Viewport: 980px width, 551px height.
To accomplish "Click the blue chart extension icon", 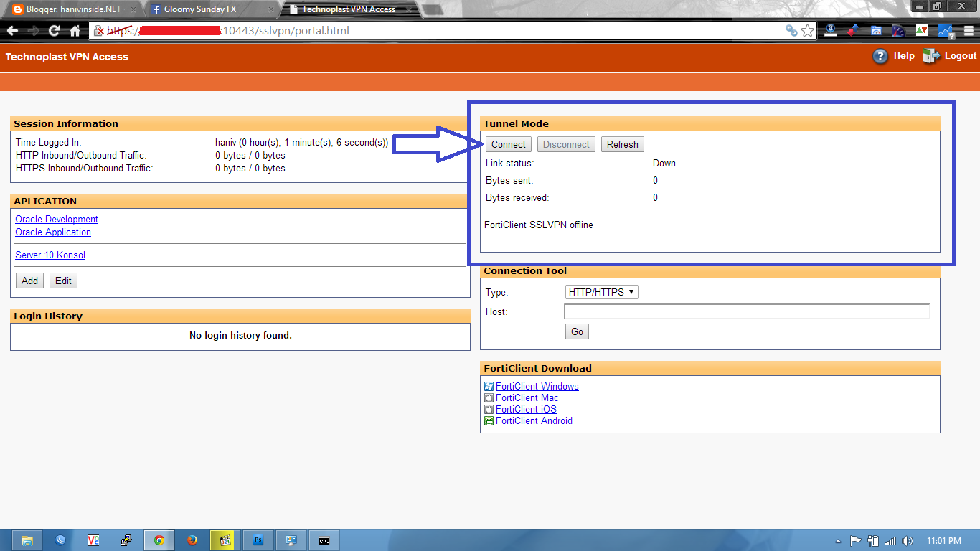I will click(x=945, y=31).
